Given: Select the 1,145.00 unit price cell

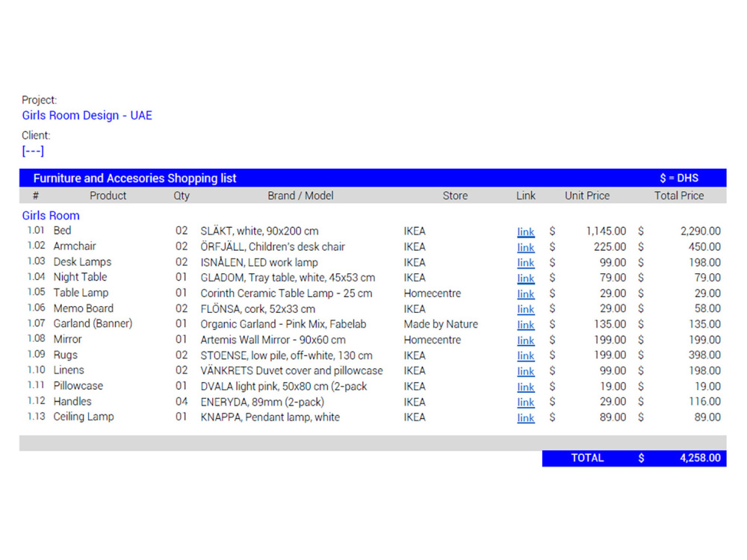Looking at the screenshot, I should click(606, 231).
